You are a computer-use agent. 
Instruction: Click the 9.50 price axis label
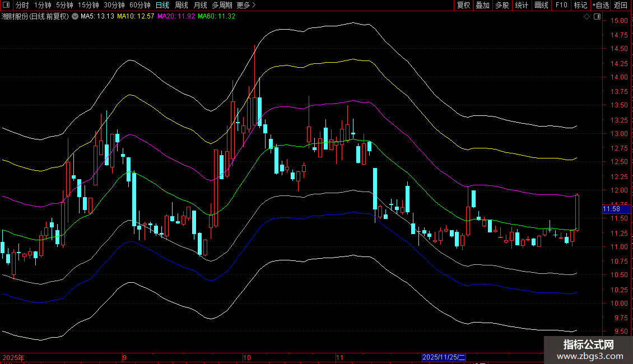pyautogui.click(x=621, y=332)
